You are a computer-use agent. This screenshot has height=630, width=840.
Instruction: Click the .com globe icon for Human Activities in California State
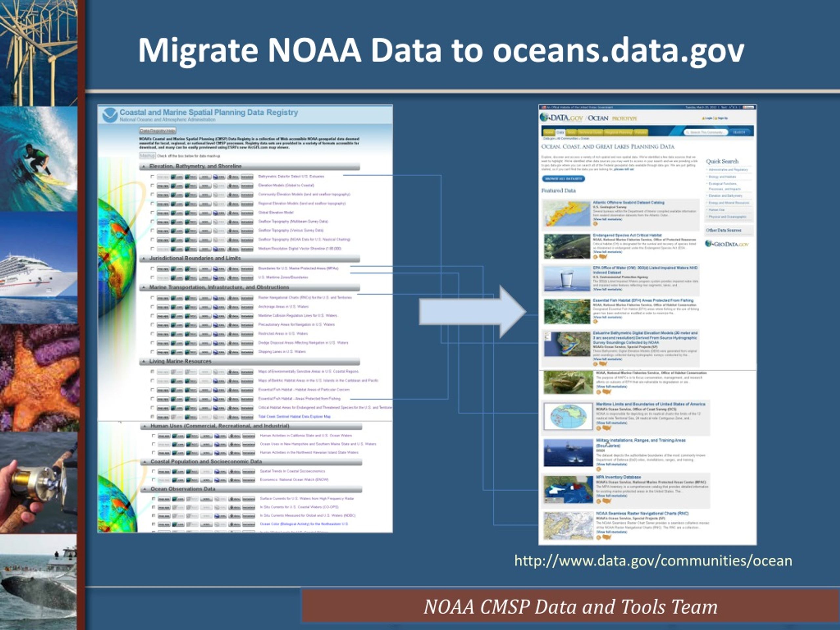[178, 436]
